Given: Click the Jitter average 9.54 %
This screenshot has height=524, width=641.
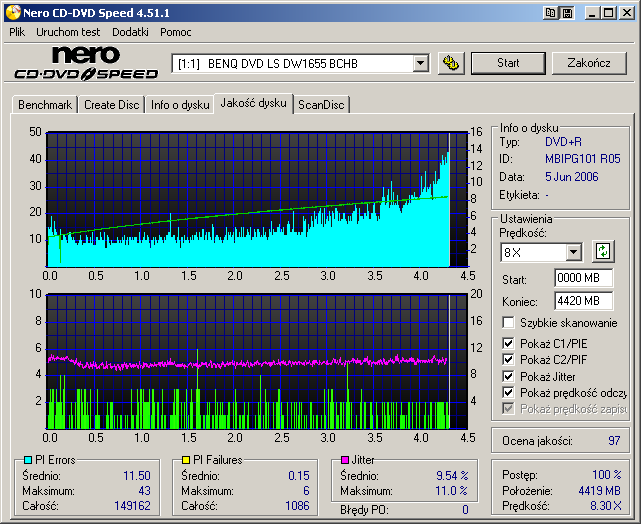Looking at the screenshot, I should (452, 476).
